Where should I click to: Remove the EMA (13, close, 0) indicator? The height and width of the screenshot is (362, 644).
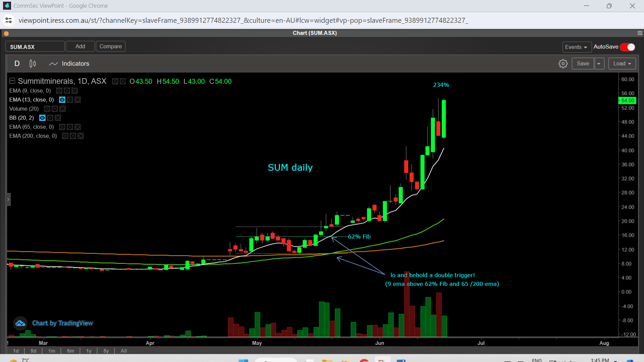pos(77,100)
